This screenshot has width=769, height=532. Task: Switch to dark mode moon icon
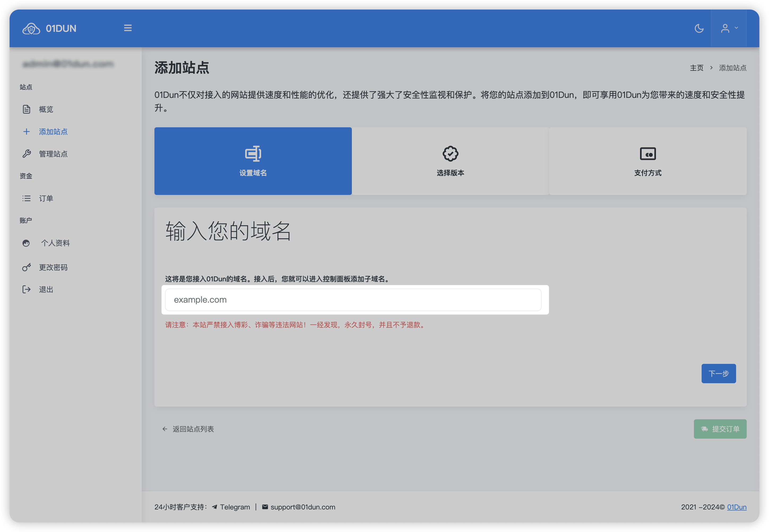click(699, 28)
